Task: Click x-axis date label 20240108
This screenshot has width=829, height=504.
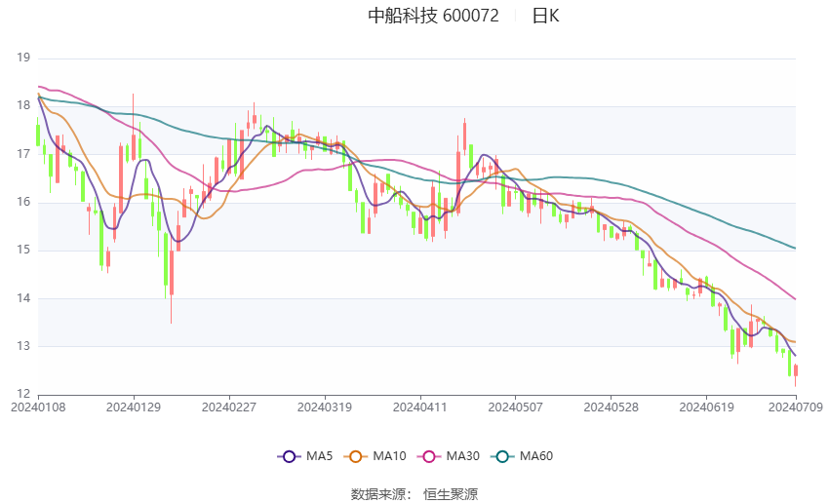Action: [x=38, y=407]
